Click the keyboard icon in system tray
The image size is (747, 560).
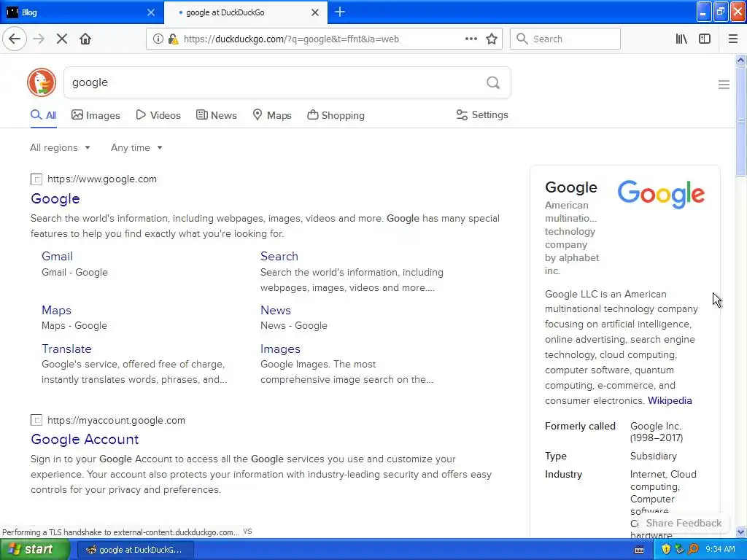point(639,550)
